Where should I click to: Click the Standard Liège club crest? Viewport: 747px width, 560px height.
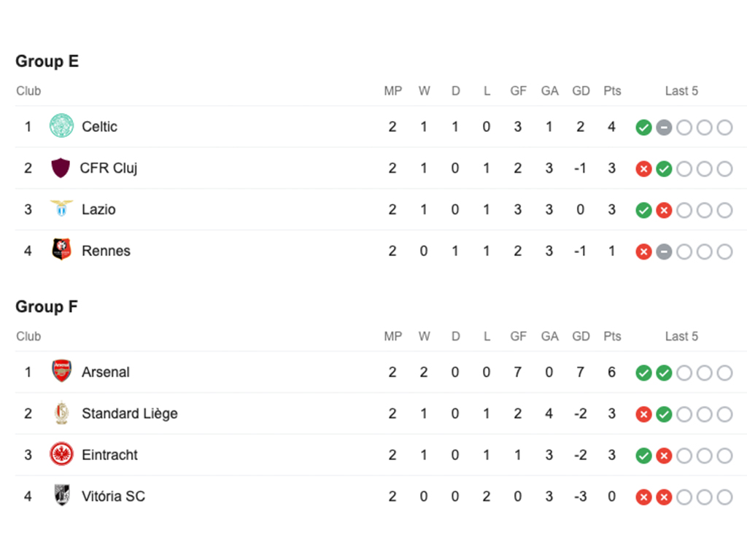tap(61, 413)
